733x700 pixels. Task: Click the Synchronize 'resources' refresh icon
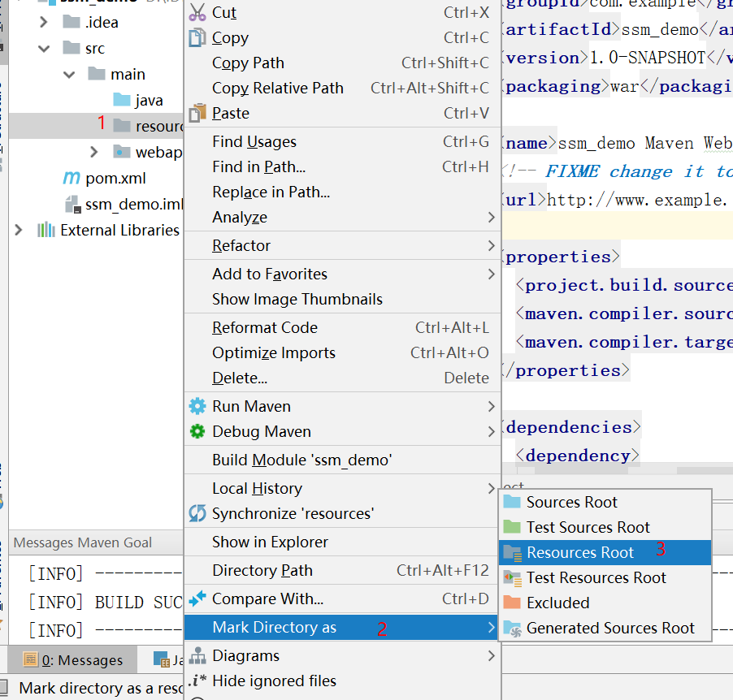click(197, 513)
